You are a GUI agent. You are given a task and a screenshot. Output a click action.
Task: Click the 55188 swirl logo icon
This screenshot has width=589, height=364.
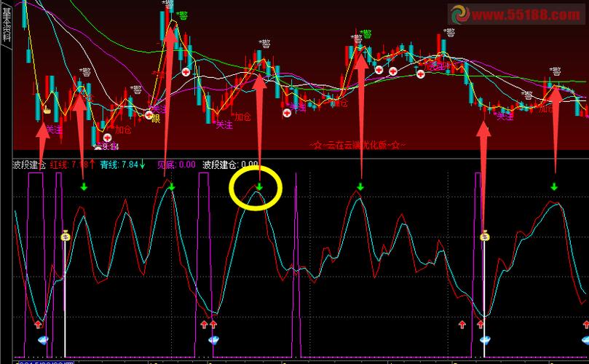pos(460,14)
